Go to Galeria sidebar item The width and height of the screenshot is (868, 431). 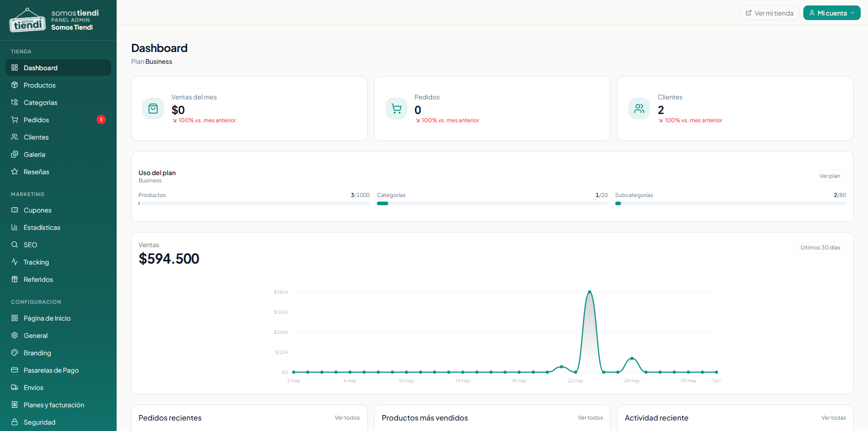pyautogui.click(x=58, y=154)
